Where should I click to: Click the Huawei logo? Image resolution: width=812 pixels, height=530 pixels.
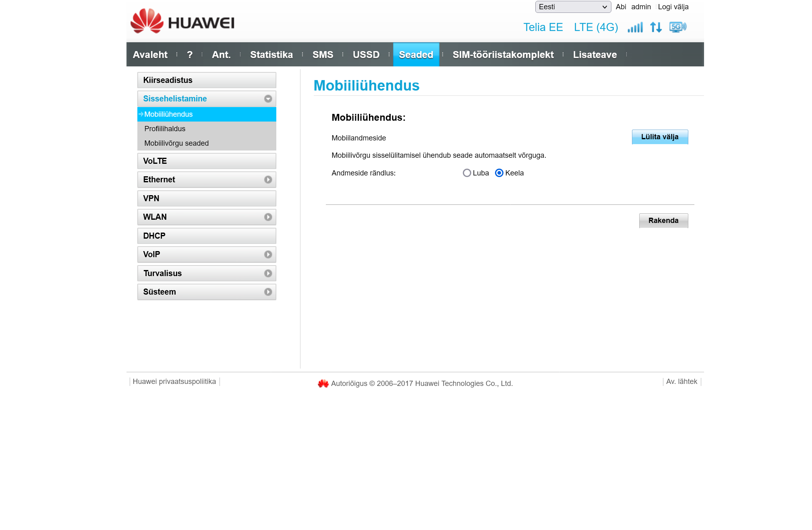(x=182, y=21)
